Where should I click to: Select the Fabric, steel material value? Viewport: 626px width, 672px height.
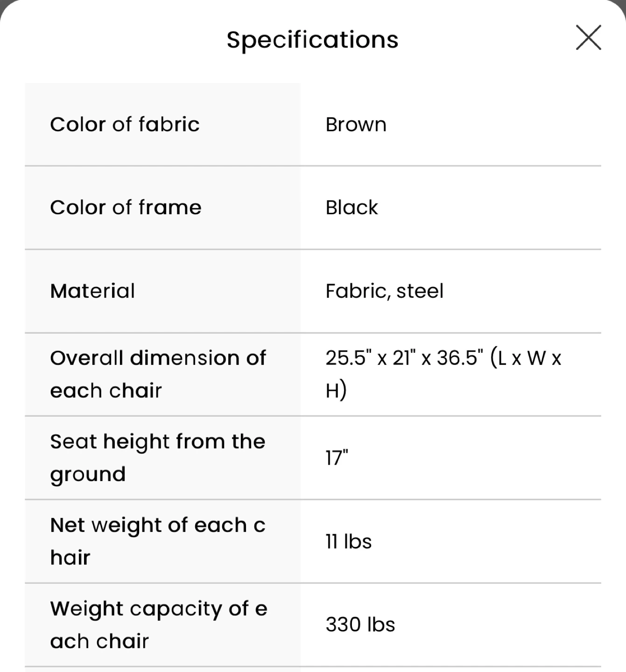click(x=385, y=291)
